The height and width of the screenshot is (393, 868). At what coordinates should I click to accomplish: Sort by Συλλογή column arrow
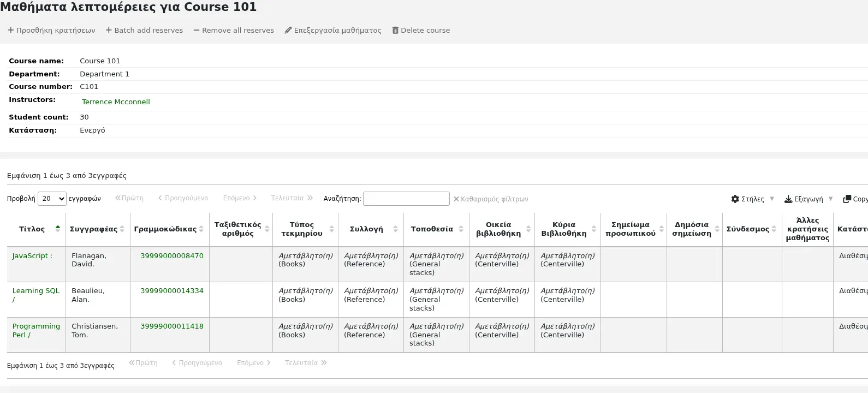point(395,229)
